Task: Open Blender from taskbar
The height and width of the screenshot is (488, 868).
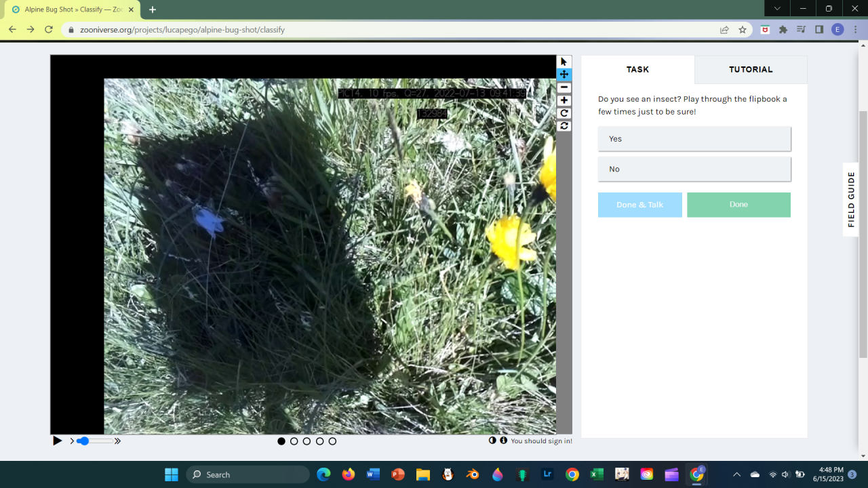Action: [x=473, y=474]
